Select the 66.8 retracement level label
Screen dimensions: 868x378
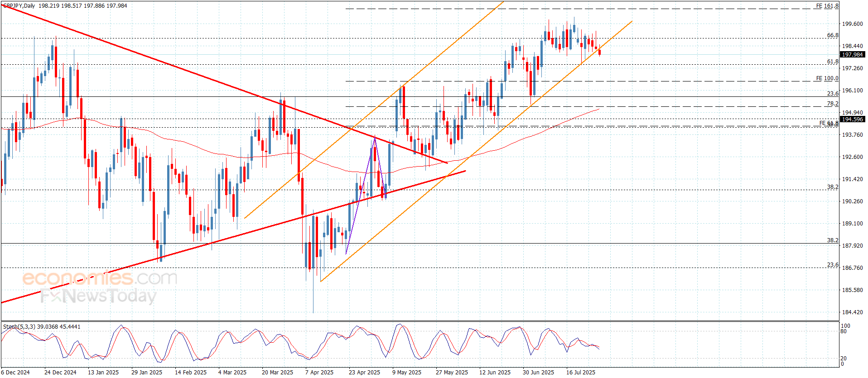click(x=833, y=35)
